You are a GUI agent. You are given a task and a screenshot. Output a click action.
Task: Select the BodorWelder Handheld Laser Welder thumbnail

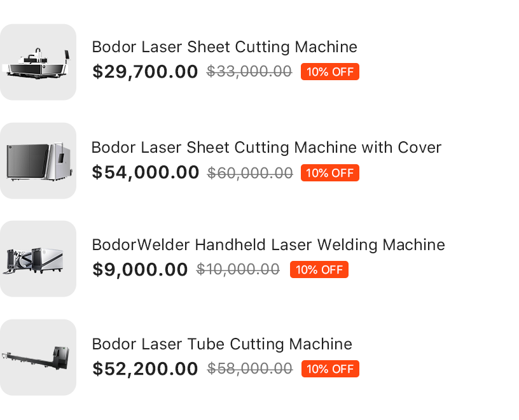click(38, 259)
